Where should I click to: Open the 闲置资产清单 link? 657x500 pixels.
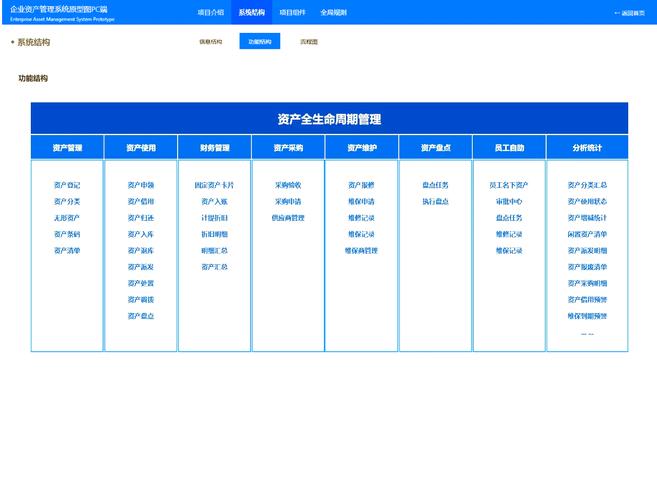coord(587,234)
